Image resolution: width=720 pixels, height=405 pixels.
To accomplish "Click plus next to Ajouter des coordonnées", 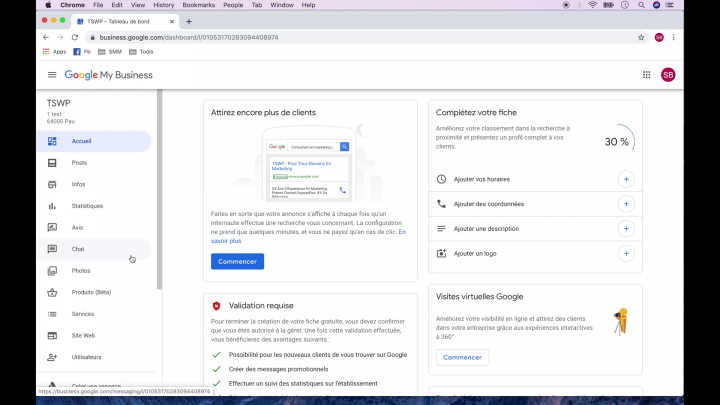I will tap(626, 204).
